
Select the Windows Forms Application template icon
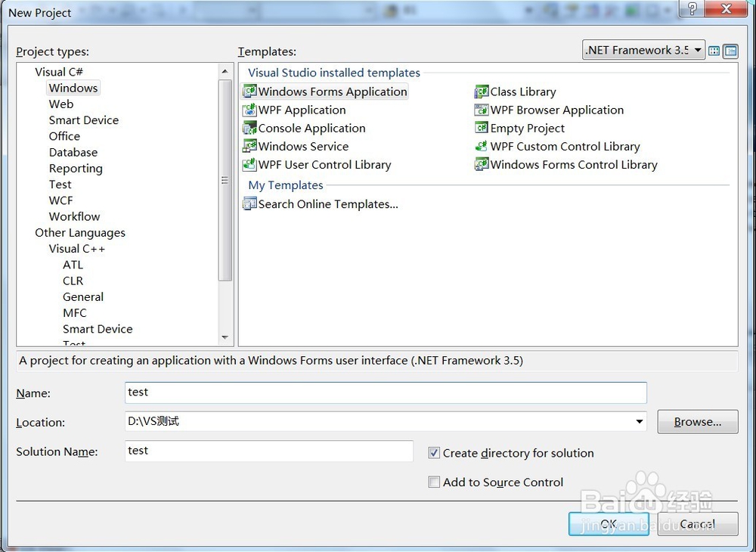pos(249,91)
